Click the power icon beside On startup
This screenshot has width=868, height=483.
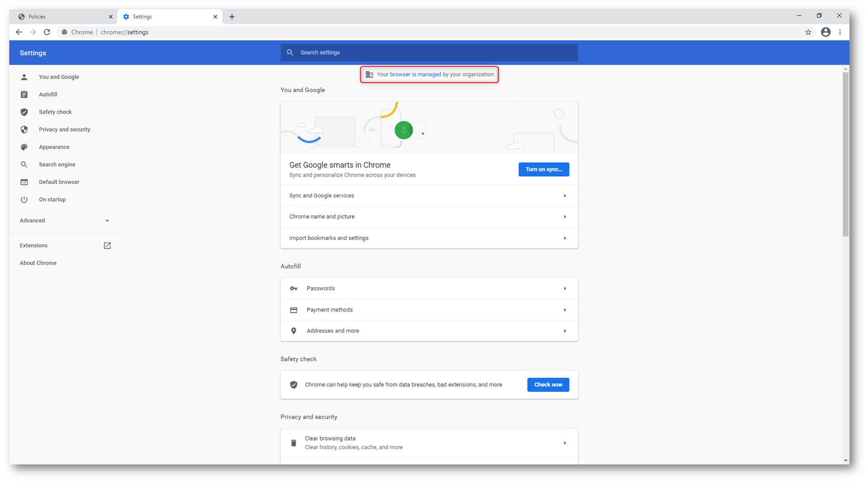24,199
